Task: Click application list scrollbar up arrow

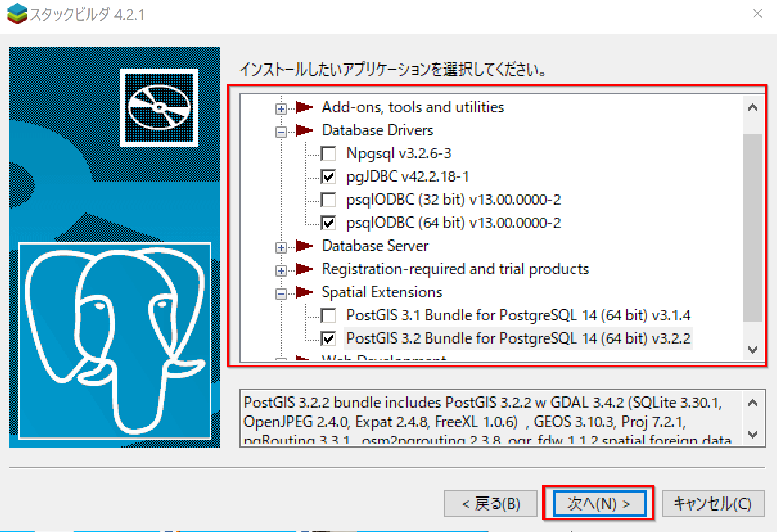Action: [753, 107]
